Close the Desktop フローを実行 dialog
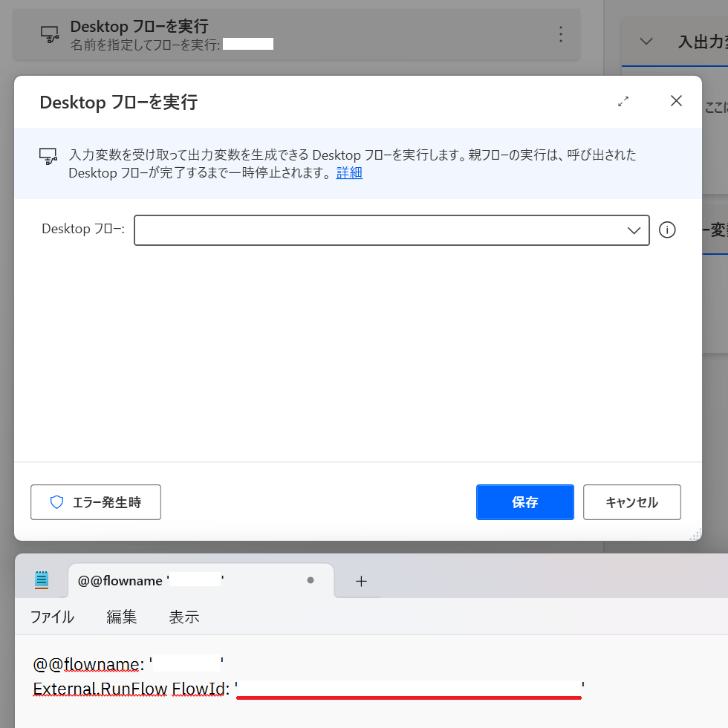Image resolution: width=728 pixels, height=728 pixels. click(x=676, y=101)
